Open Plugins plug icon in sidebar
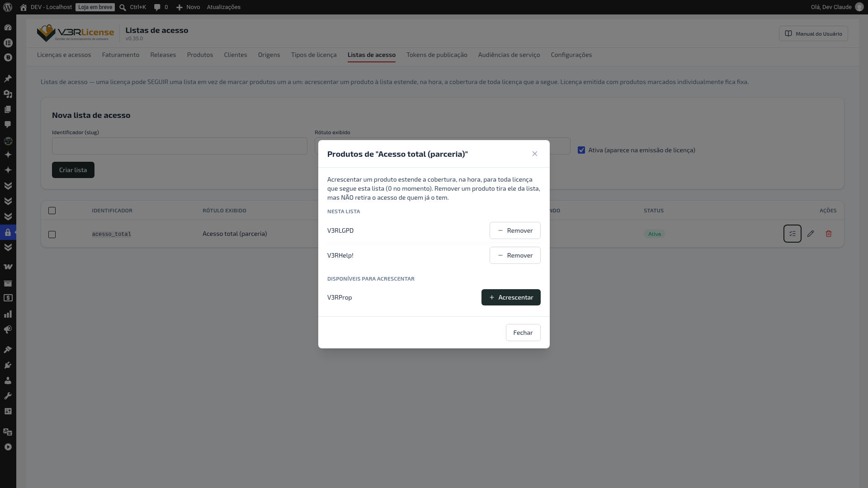868x488 pixels. (8, 365)
